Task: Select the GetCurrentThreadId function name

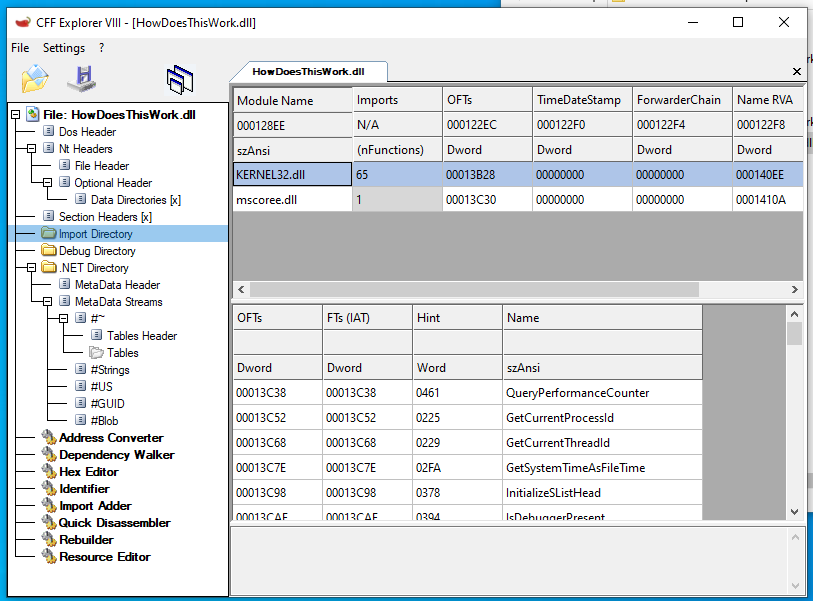Action: tap(557, 442)
